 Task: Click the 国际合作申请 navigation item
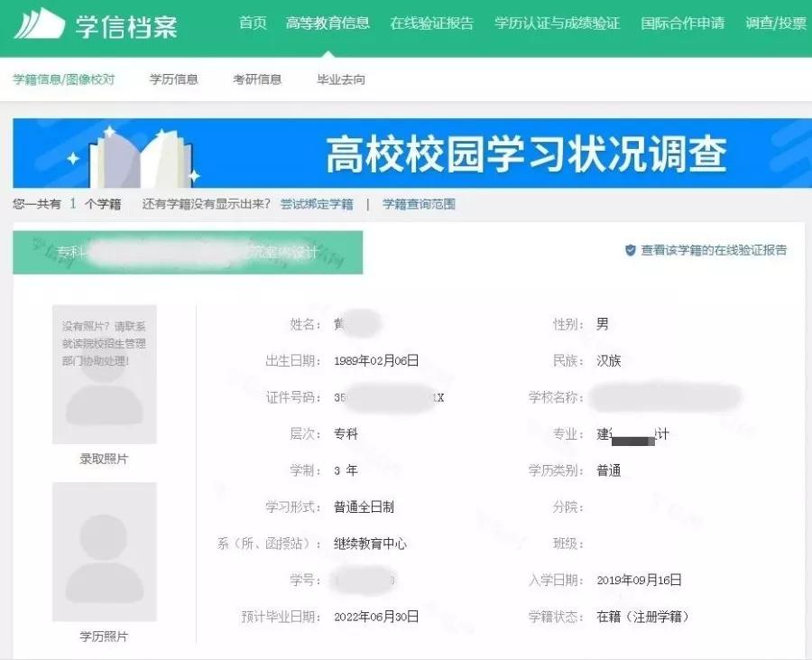[682, 24]
